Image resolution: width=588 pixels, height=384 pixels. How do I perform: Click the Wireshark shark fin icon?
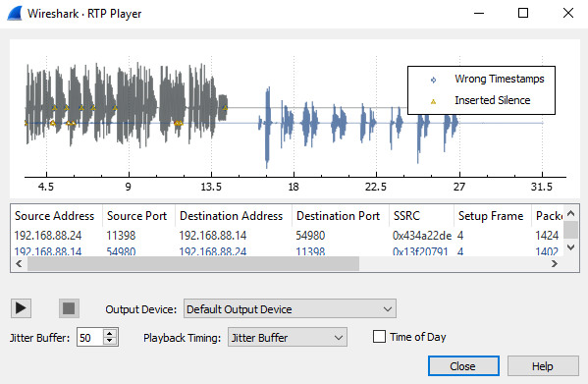tap(15, 14)
